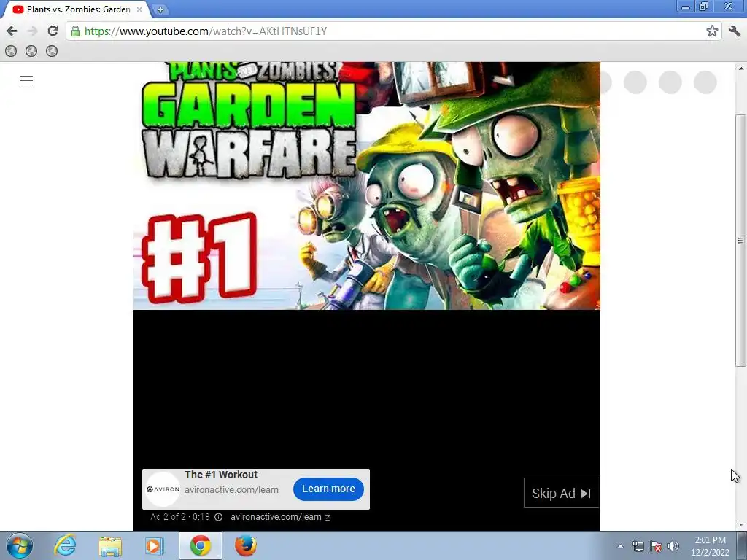Screen dimensions: 747x560
Task: Click the address bar URL field
Action: [393, 31]
